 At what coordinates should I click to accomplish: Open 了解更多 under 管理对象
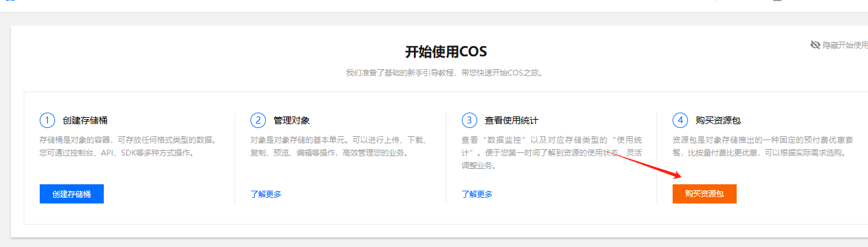pyautogui.click(x=266, y=194)
